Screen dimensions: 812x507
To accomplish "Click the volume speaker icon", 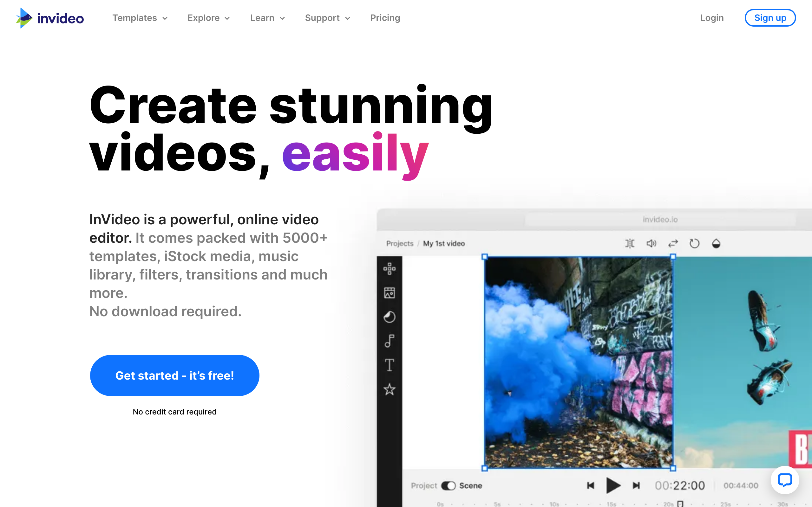I will tap(651, 243).
